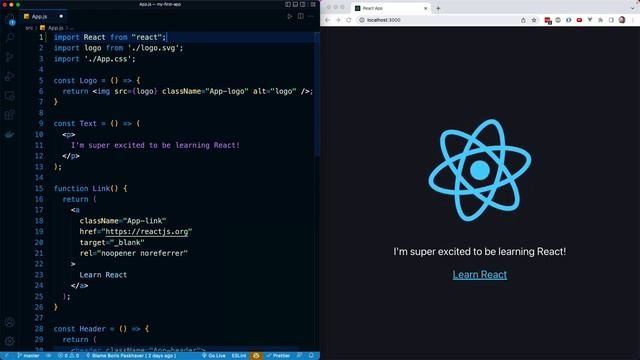Click line number 15 in the gutter
The image size is (640, 360).
pos(39,189)
